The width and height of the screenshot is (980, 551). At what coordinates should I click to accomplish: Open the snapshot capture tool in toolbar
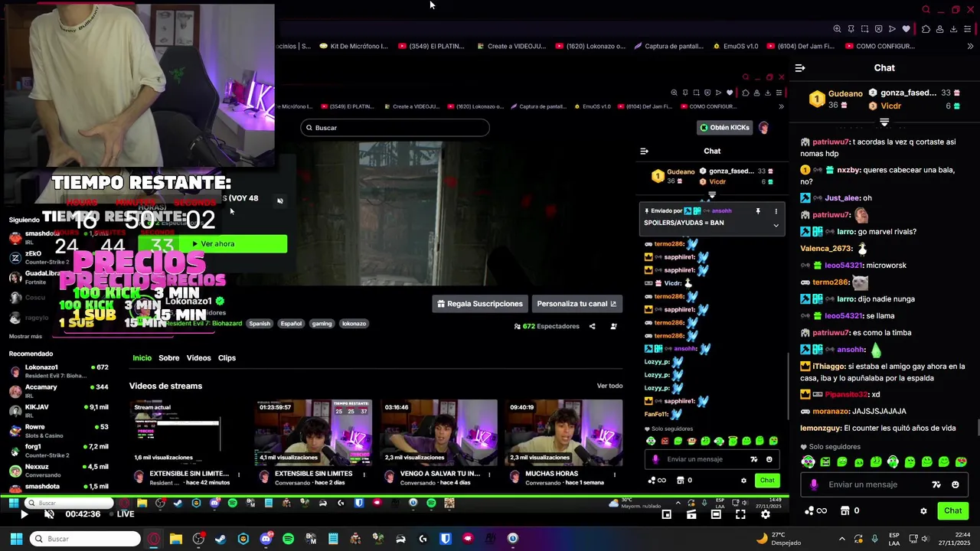point(864,29)
